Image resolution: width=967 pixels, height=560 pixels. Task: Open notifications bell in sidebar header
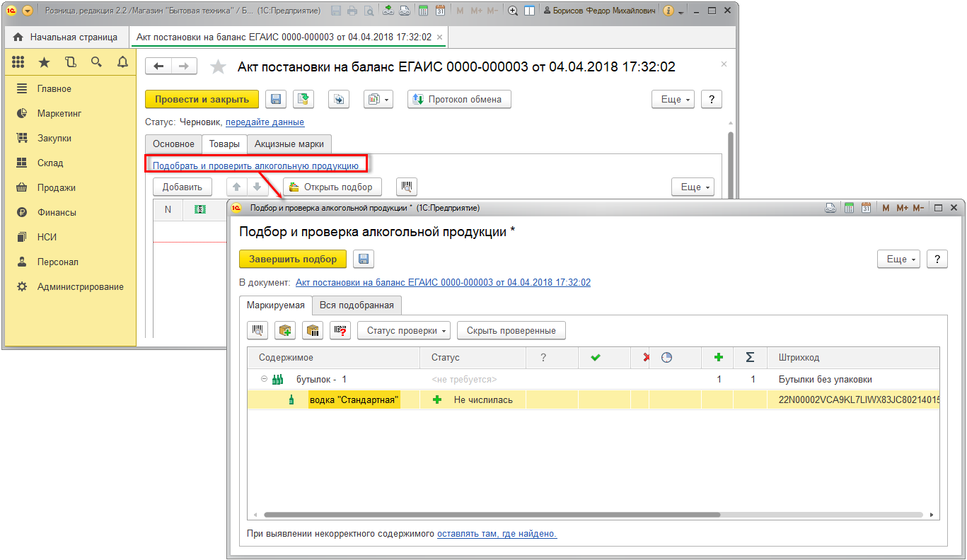click(x=122, y=62)
